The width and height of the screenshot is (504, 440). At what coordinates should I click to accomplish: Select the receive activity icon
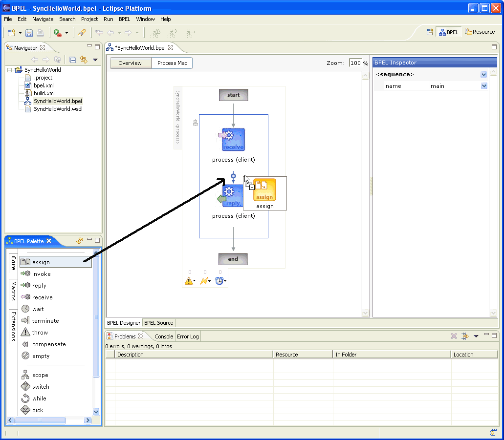coord(233,140)
